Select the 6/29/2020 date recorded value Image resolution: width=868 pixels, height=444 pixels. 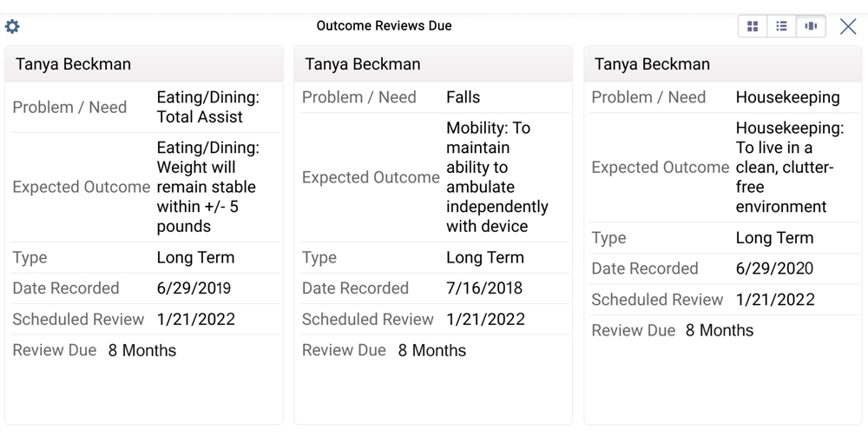[774, 268]
